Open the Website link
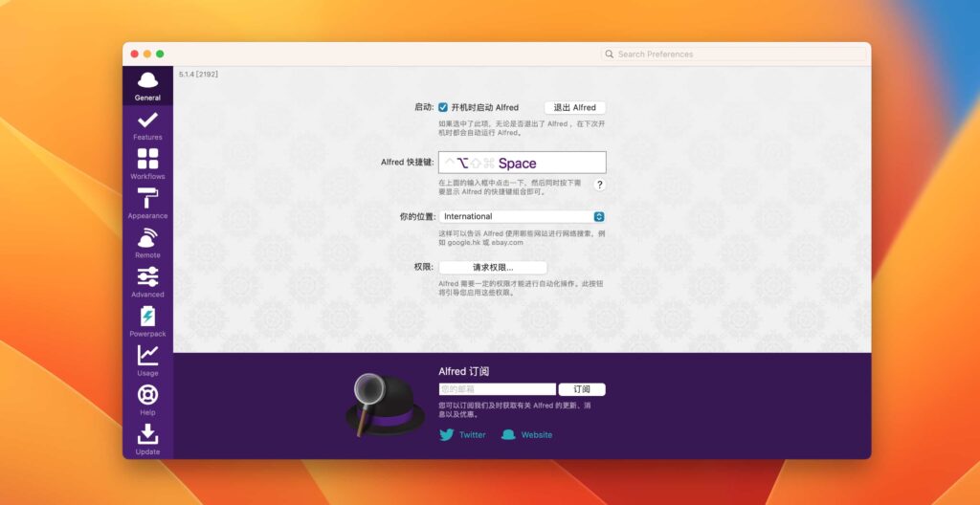Viewport: 980px width, 505px height. pos(537,435)
